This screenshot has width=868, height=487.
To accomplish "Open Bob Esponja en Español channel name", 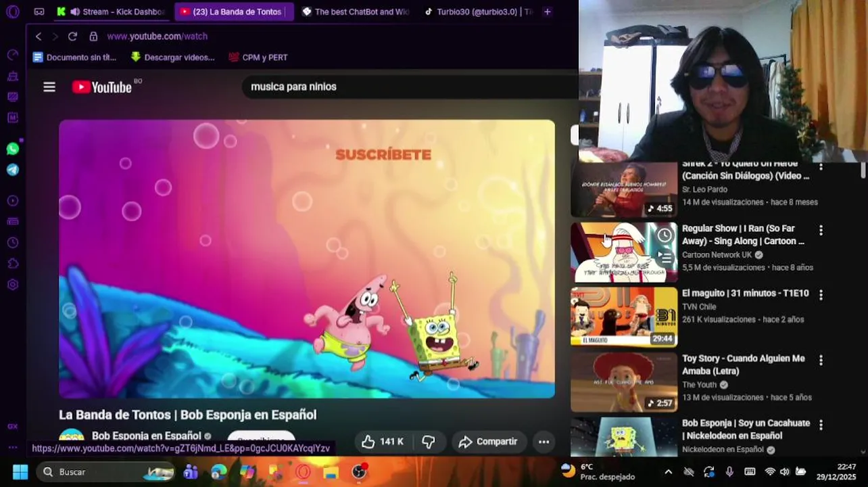I will [147, 436].
